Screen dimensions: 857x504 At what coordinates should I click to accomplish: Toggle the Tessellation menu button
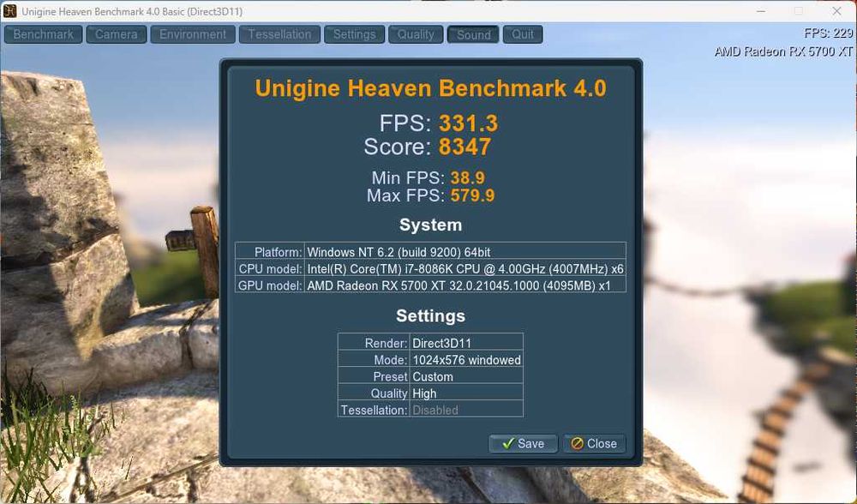pyautogui.click(x=279, y=34)
